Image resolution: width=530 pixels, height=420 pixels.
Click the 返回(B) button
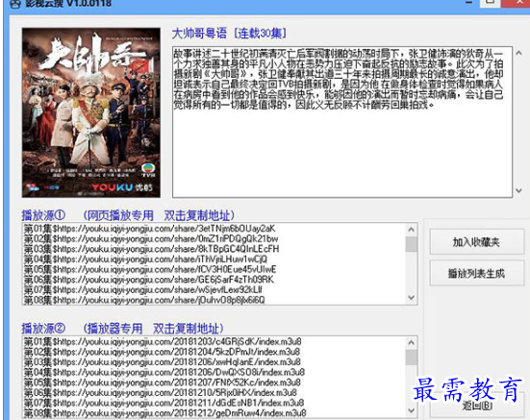click(476, 405)
